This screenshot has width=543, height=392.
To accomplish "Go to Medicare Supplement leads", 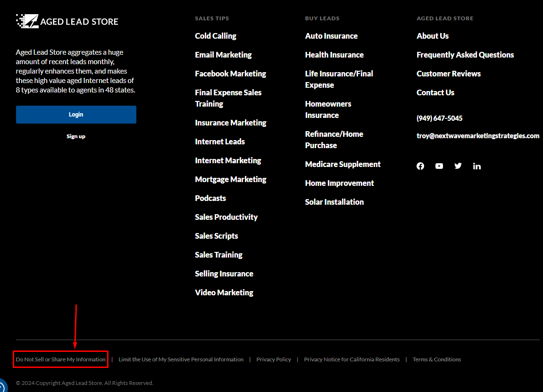I will 343,164.
